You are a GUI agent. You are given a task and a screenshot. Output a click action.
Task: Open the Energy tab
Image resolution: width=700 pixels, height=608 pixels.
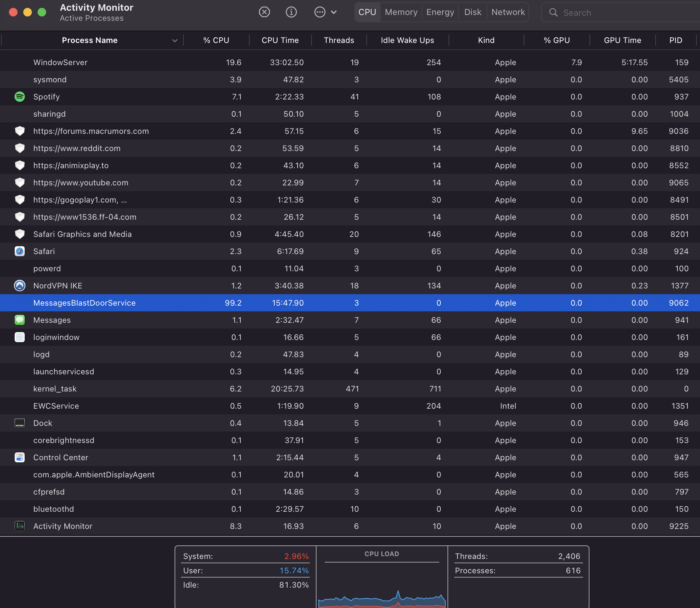[x=440, y=12]
